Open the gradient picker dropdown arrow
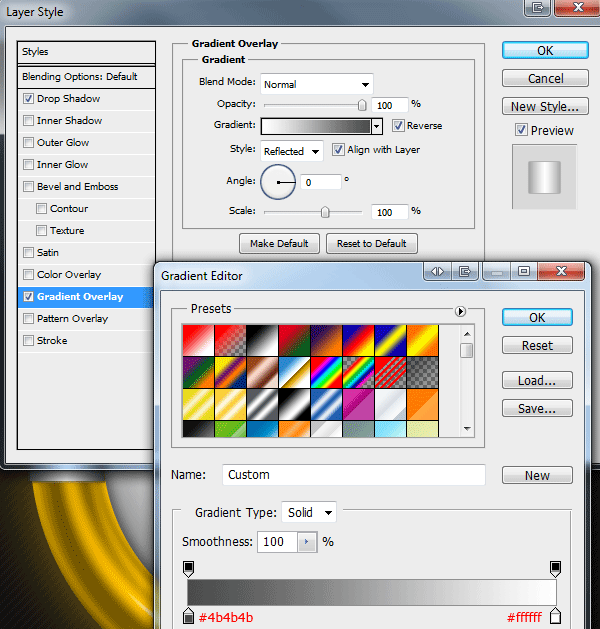Image resolution: width=600 pixels, height=629 pixels. tap(377, 127)
